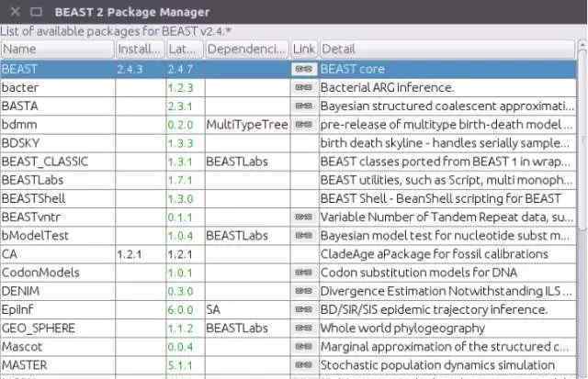Sort by the Name column header
This screenshot has height=379, width=588.
coord(57,49)
